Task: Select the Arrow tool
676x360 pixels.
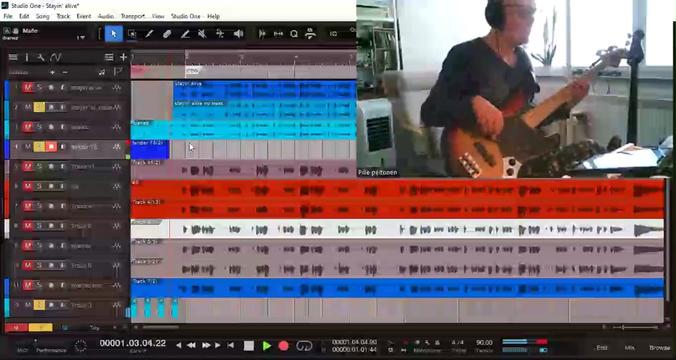Action: point(114,34)
